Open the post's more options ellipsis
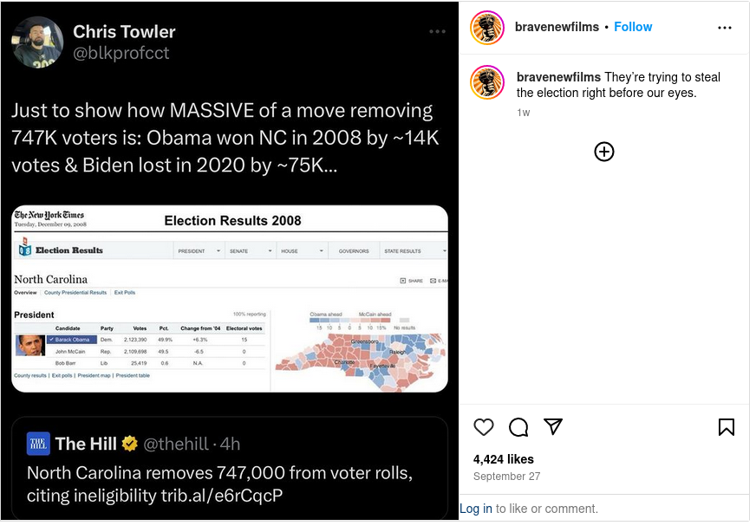This screenshot has width=756, height=532. coord(725,28)
